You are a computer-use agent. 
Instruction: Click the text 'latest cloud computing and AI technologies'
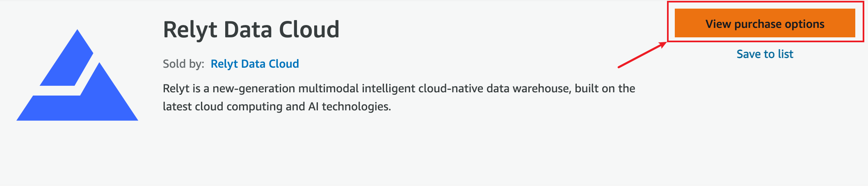[x=277, y=106]
